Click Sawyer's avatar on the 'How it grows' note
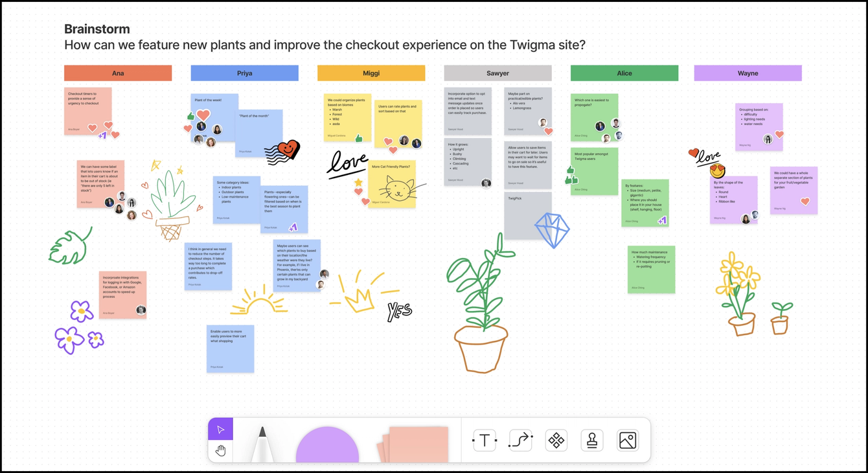The width and height of the screenshot is (868, 473). [x=486, y=183]
